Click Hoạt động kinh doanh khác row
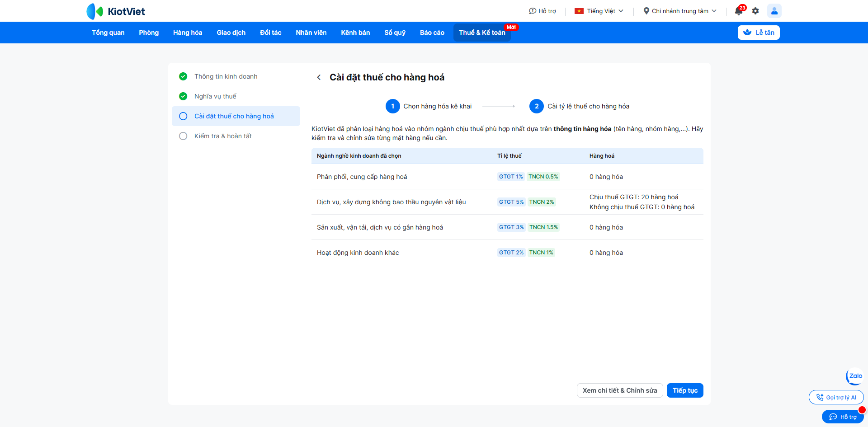This screenshot has width=868, height=427. coord(507,253)
